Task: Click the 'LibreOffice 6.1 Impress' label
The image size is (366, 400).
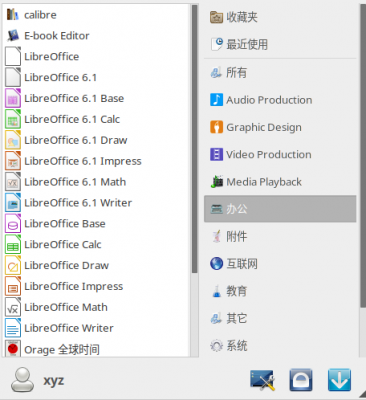Action: pos(83,161)
